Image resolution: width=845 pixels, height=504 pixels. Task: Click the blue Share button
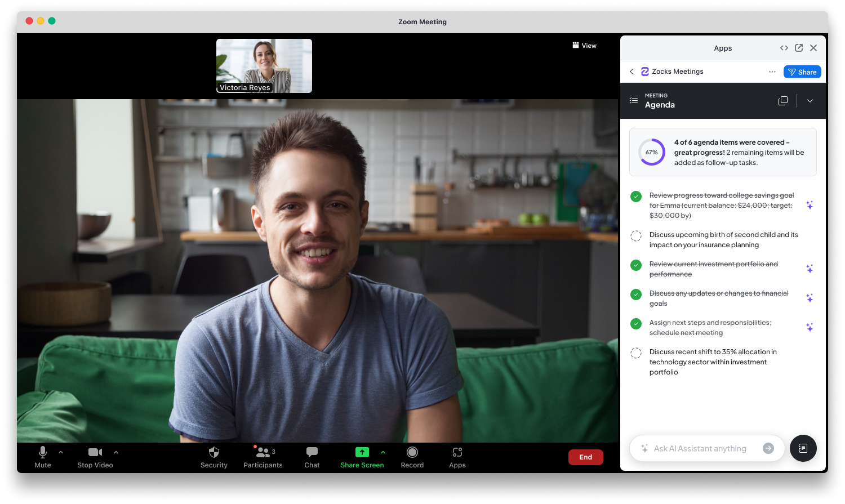(802, 72)
